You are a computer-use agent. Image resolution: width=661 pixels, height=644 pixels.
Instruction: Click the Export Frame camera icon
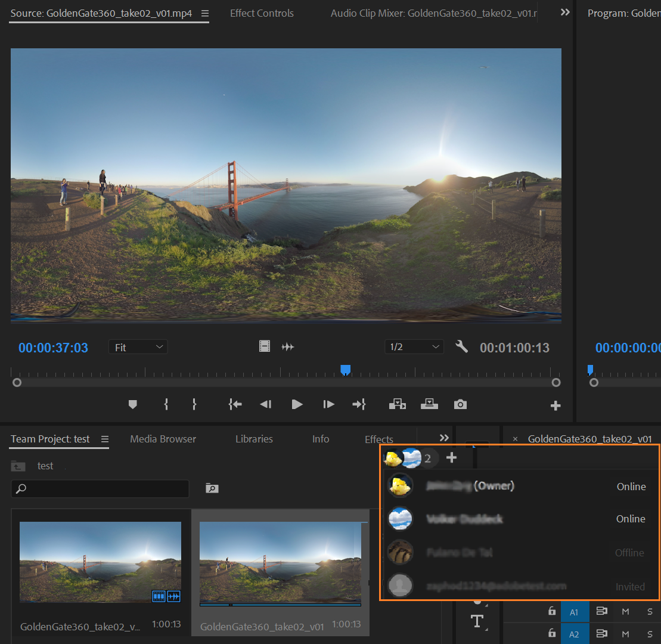pyautogui.click(x=460, y=404)
